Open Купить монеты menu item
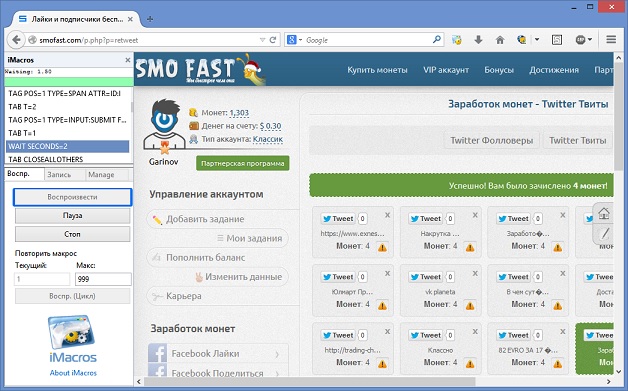Screen dimensions: 628x391 pyautogui.click(x=377, y=70)
